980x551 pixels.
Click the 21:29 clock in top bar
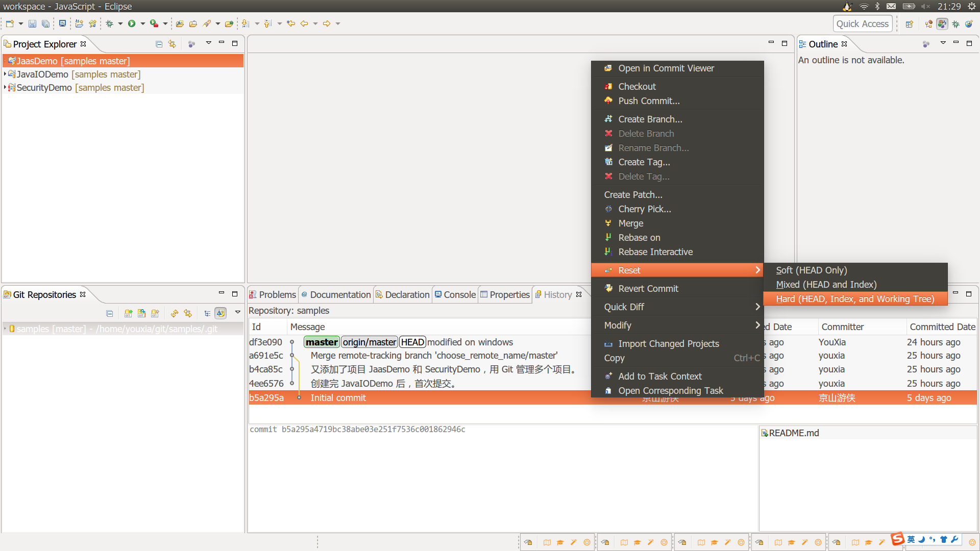[x=949, y=6]
